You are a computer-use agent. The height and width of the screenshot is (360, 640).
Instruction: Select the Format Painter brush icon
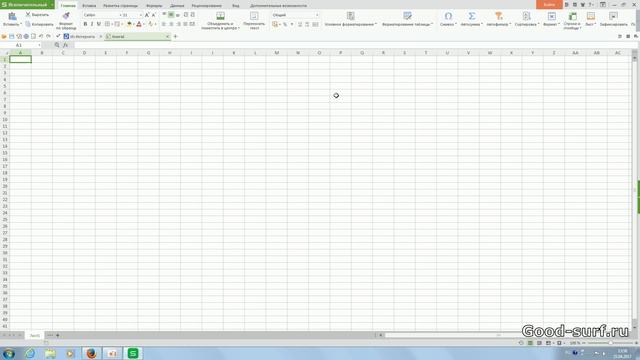(66, 16)
